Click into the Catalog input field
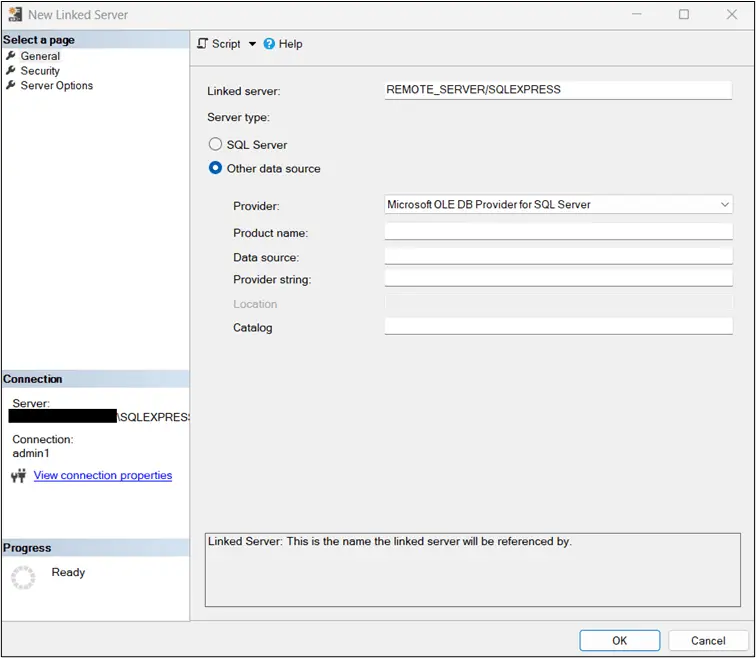 coord(558,326)
